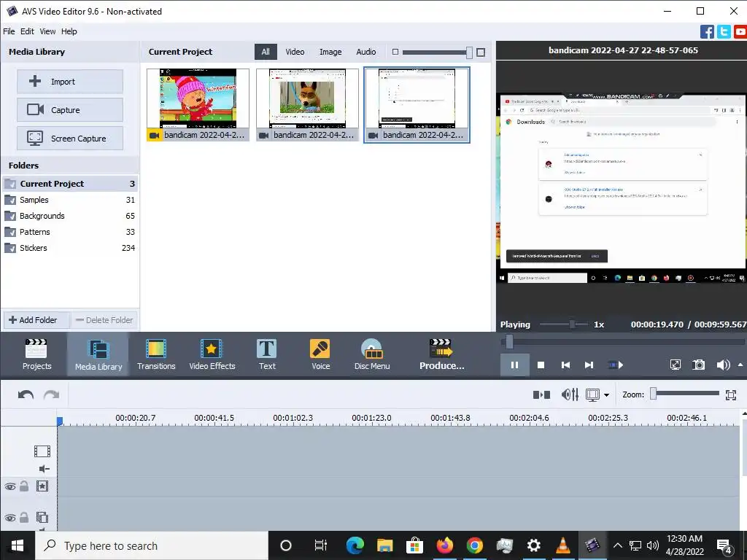The width and height of the screenshot is (747, 560).
Task: Click the preview seek bar handle
Action: pyautogui.click(x=509, y=341)
